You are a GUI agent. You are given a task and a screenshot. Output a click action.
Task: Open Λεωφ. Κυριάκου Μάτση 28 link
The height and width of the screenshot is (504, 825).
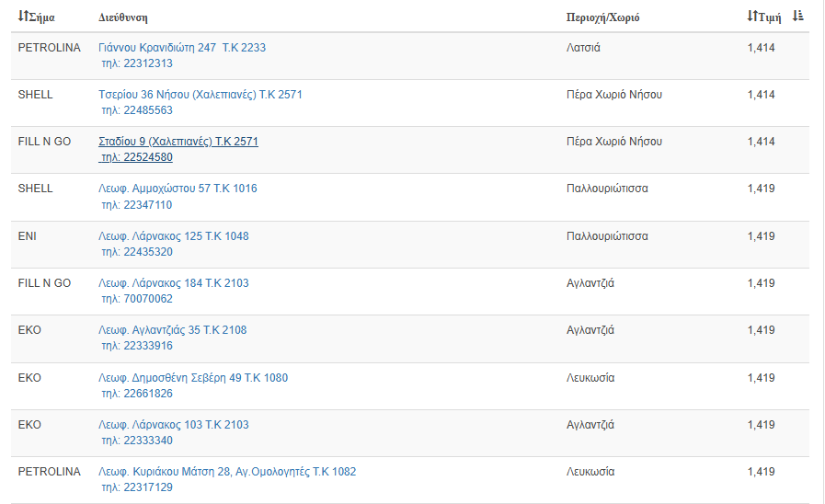pyautogui.click(x=226, y=472)
